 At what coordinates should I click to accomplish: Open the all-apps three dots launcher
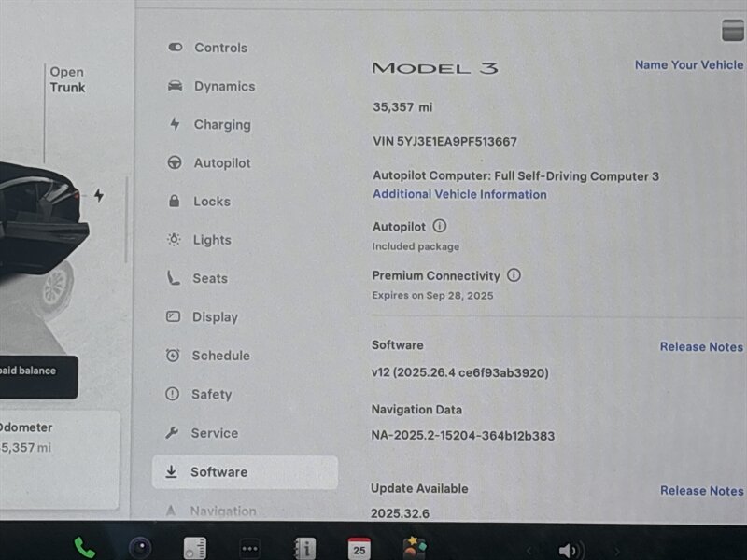[x=249, y=549]
